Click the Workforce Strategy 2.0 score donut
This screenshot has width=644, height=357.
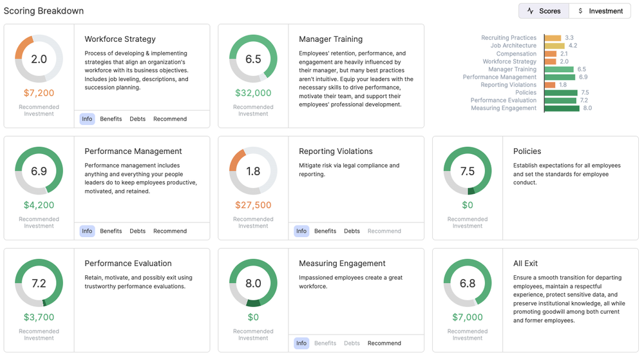click(x=39, y=59)
